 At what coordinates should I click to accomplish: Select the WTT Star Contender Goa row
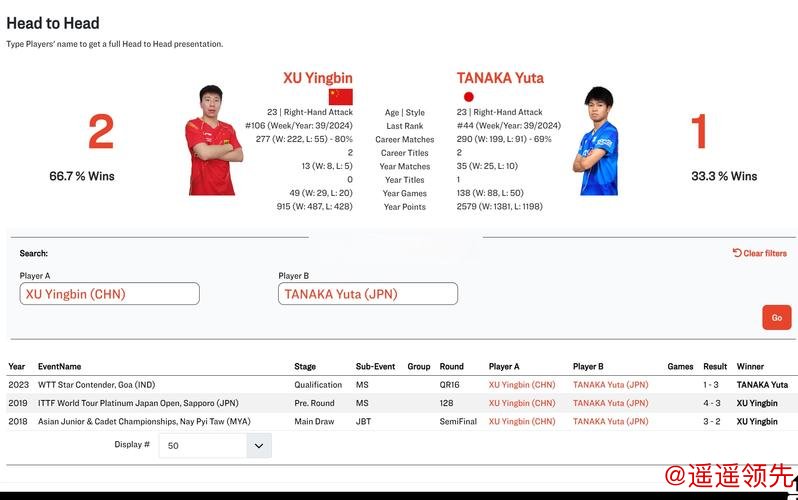[x=96, y=385]
